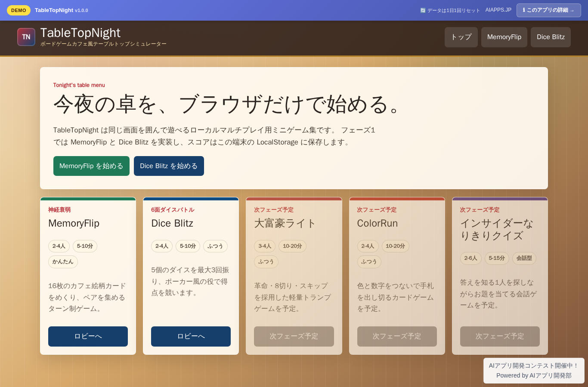Click disabled 次フェーズ予定 button under 大富豪ライト
This screenshot has height=387, width=588.
[294, 336]
